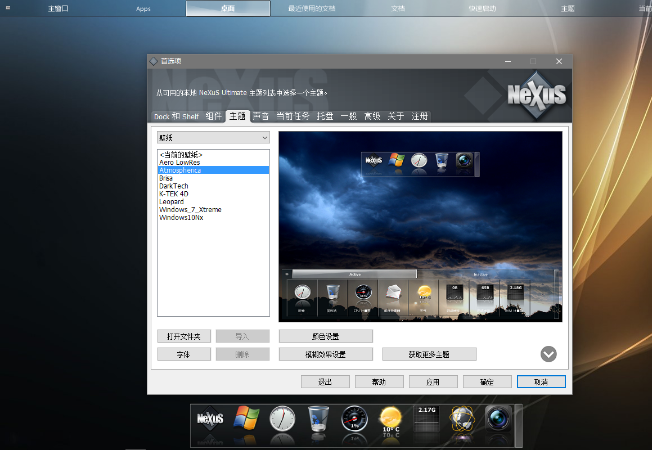The width and height of the screenshot is (652, 450).
Task: Open the Windows flag icon in the dock
Action: click(x=246, y=418)
